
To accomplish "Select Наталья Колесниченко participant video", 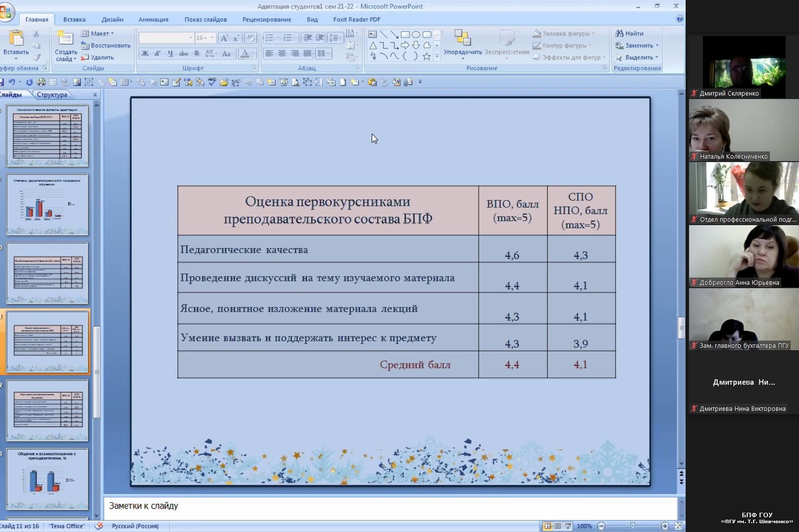I will click(x=744, y=131).
